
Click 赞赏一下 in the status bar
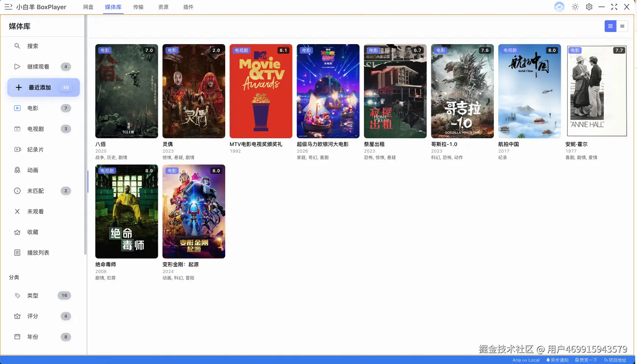[586, 360]
